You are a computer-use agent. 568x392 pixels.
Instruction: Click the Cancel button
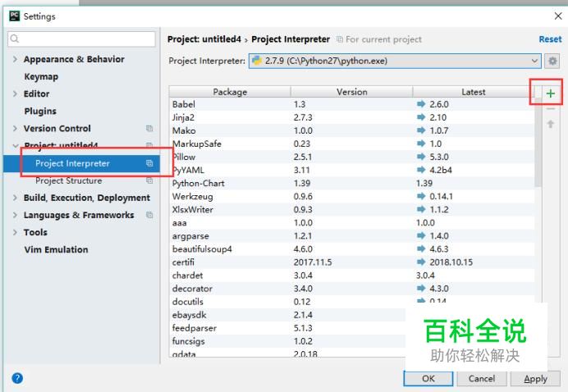(482, 379)
